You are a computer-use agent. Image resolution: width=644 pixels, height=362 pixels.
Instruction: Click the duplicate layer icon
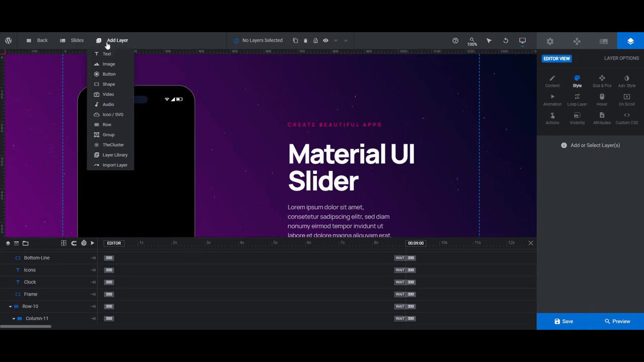[x=295, y=41]
